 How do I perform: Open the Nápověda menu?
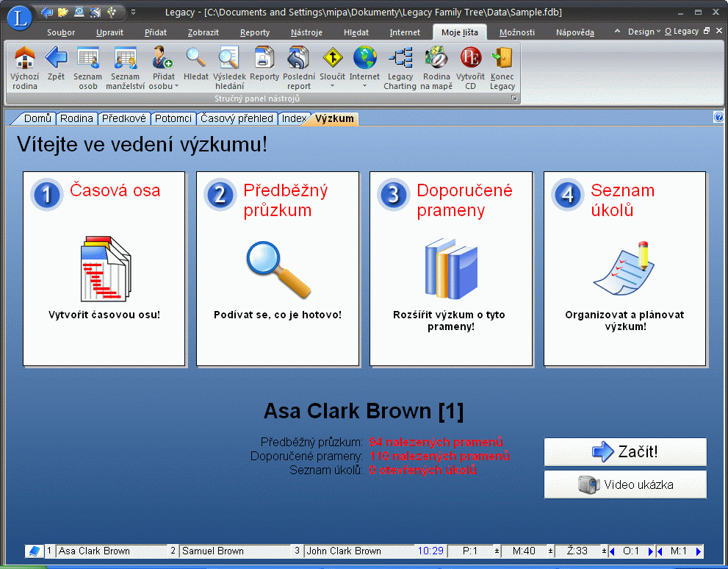coord(574,32)
